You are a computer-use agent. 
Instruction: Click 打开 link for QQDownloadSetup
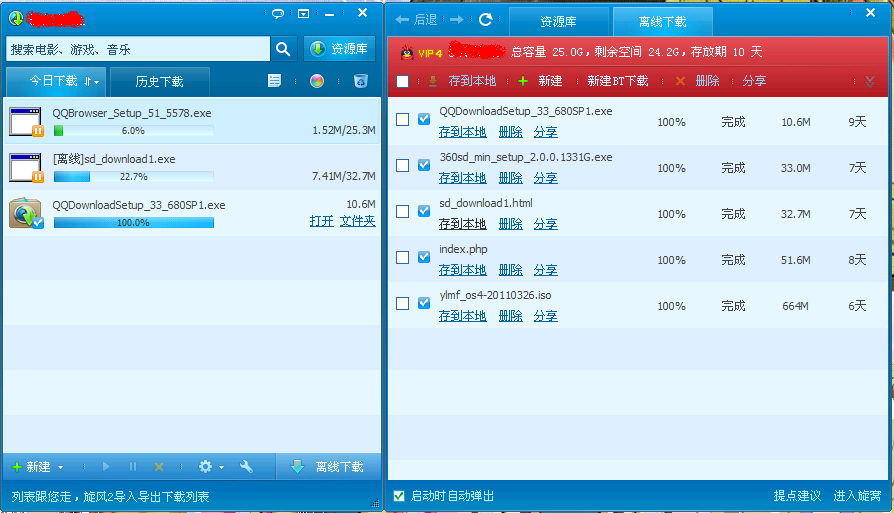[x=322, y=221]
